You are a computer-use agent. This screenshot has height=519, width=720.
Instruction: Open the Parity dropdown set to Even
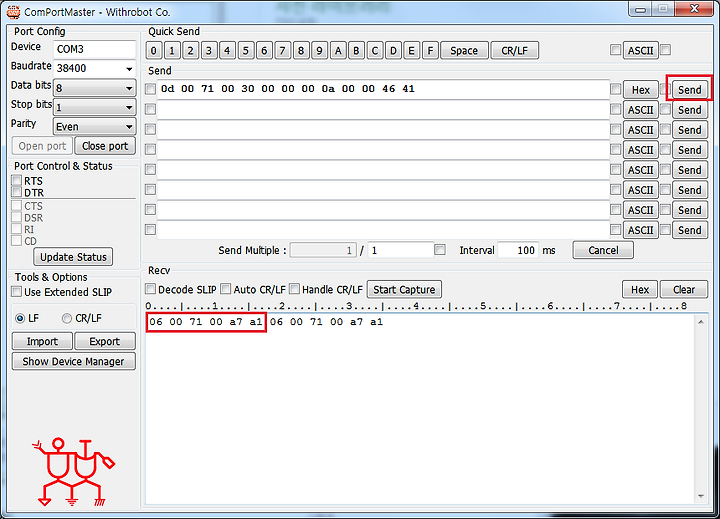pos(95,127)
